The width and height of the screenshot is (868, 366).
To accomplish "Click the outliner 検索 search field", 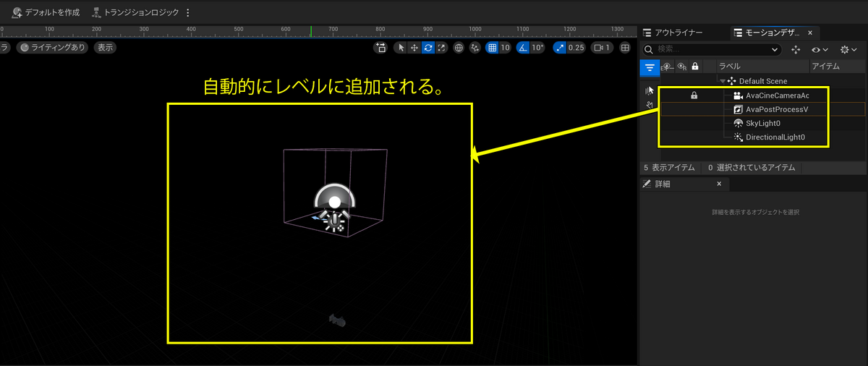I will tap(712, 49).
